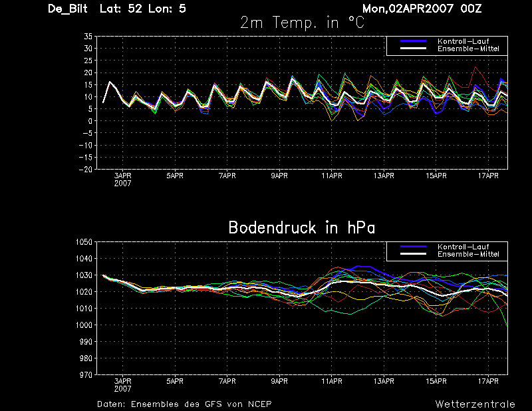
Task: Click the white Ensemble-Mittel swatch in pressure legend
Action: click(413, 254)
